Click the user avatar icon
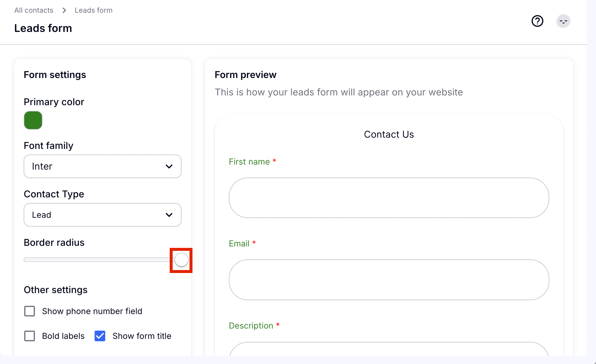 [x=563, y=21]
